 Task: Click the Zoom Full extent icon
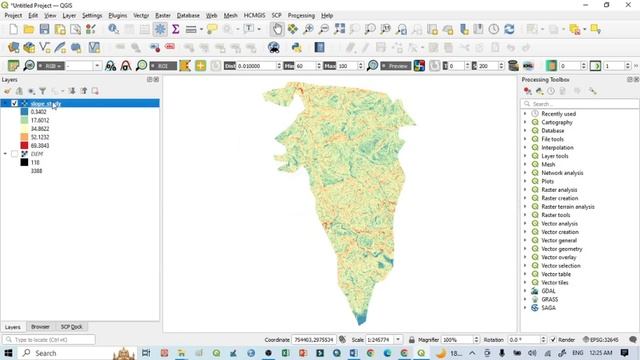(339, 29)
